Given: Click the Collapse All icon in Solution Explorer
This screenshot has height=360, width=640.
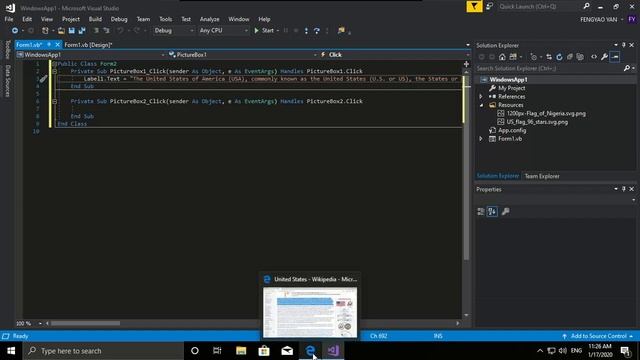Looking at the screenshot, I should [x=570, y=57].
